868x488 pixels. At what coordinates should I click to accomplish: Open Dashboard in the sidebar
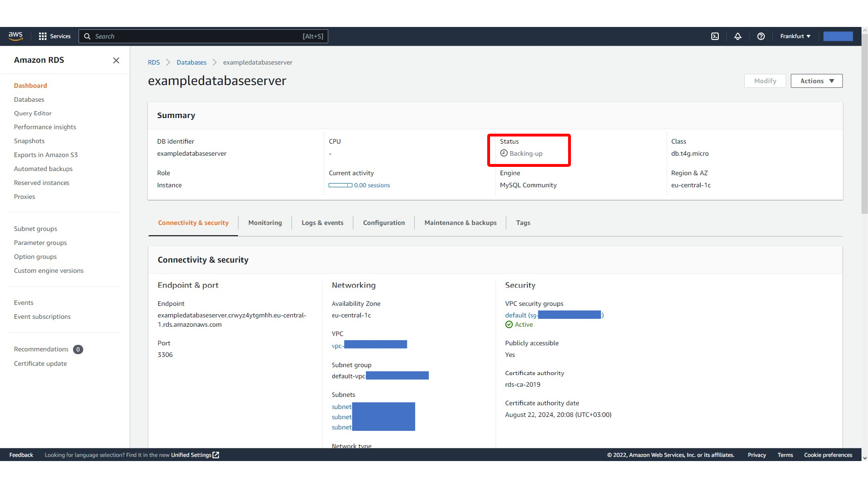click(x=31, y=86)
